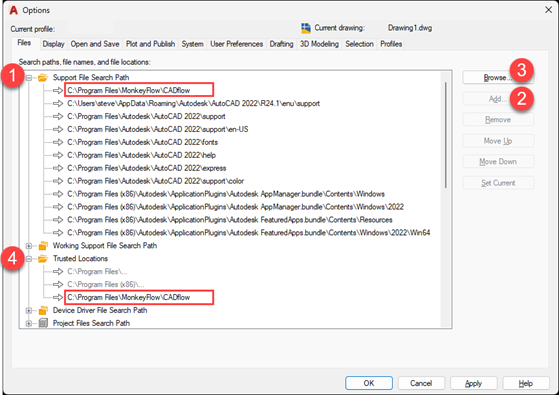Select the AutoCAD 2022\support\color path
The width and height of the screenshot is (559, 395).
[155, 181]
